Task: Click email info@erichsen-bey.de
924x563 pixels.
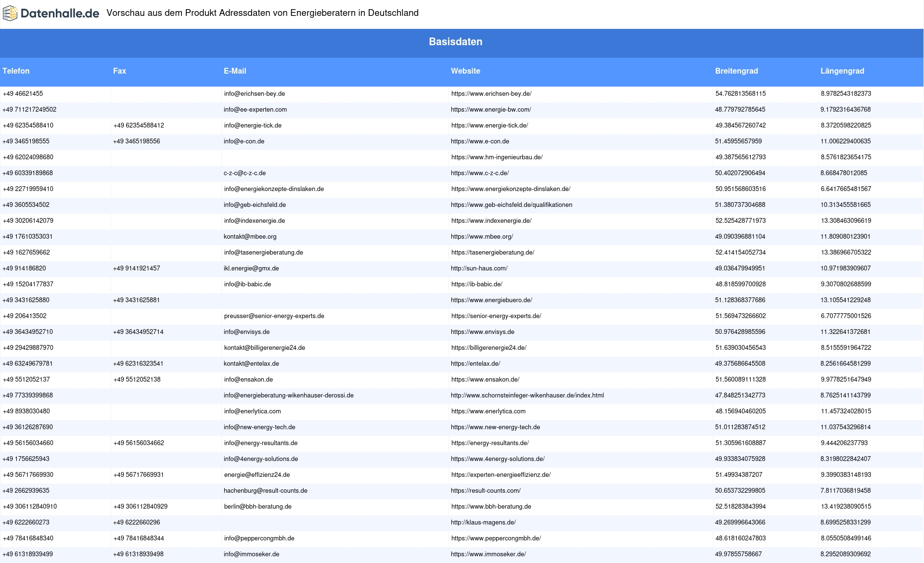Action: tap(255, 94)
